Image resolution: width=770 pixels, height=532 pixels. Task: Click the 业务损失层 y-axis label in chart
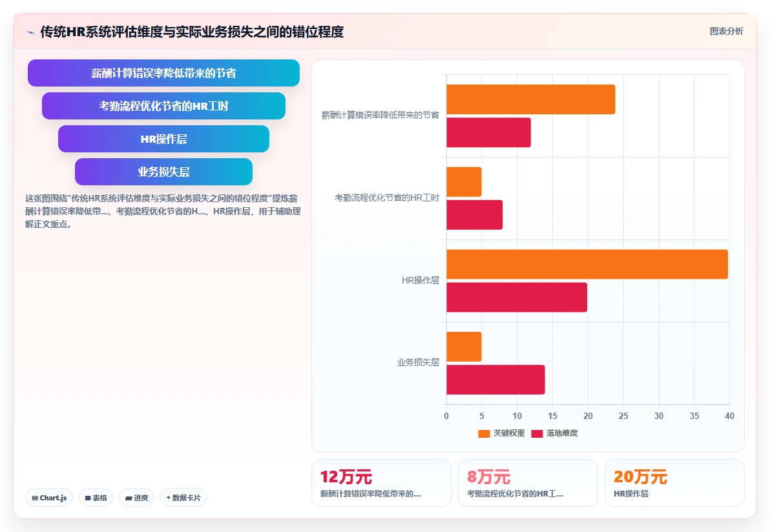point(418,363)
